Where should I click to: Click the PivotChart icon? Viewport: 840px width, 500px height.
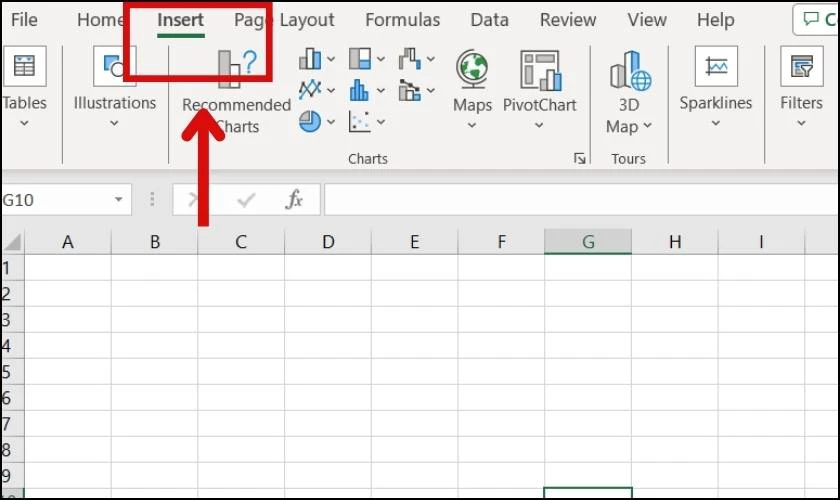541,70
